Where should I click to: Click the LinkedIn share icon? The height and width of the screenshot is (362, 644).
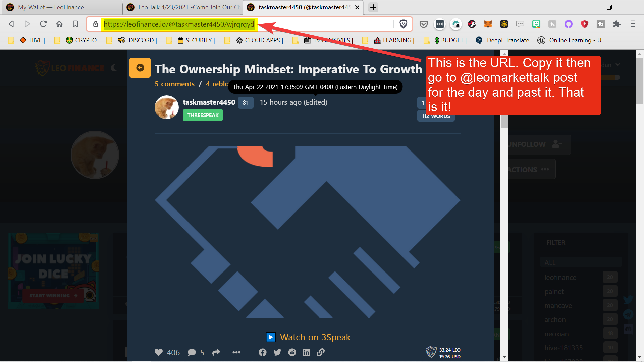tap(307, 352)
